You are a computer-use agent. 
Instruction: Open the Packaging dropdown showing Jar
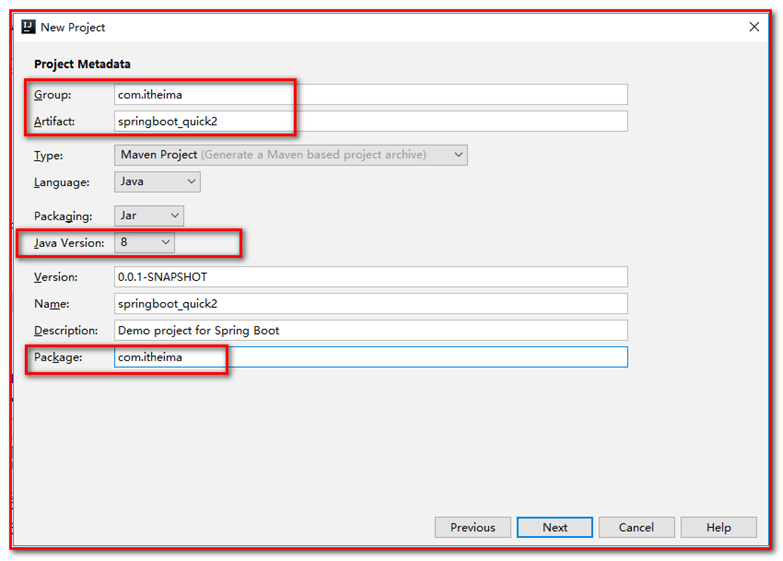point(149,216)
